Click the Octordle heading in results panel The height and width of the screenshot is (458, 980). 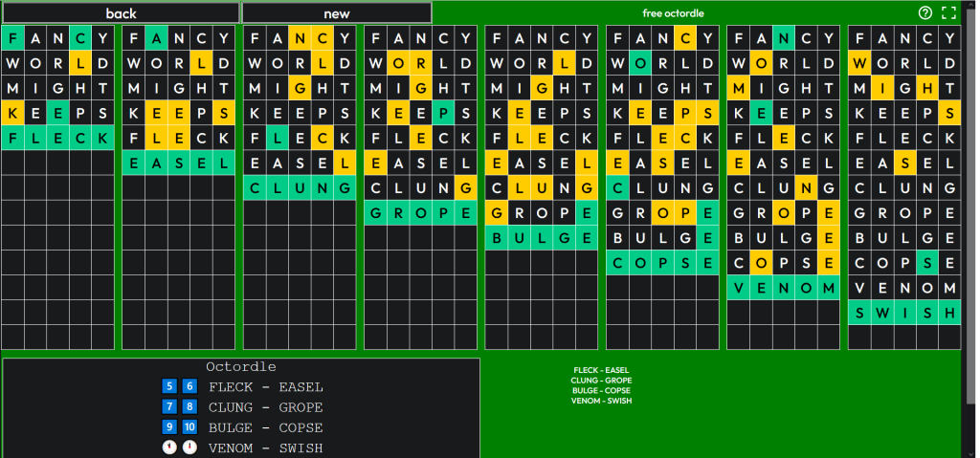click(x=241, y=366)
